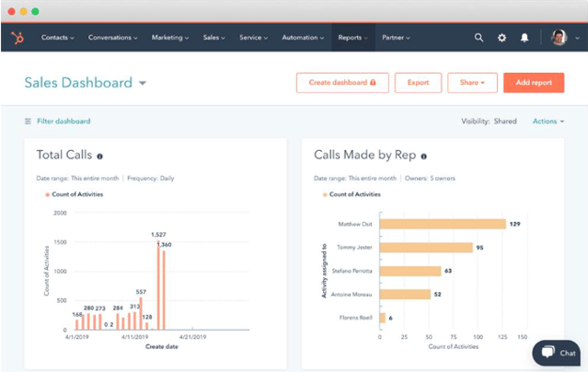Image resolution: width=588 pixels, height=372 pixels.
Task: Expand the Sales Dashboard title dropdown
Action: 143,83
